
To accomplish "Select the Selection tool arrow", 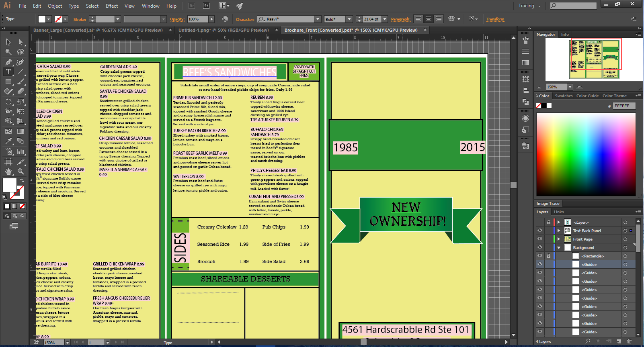I will point(8,42).
